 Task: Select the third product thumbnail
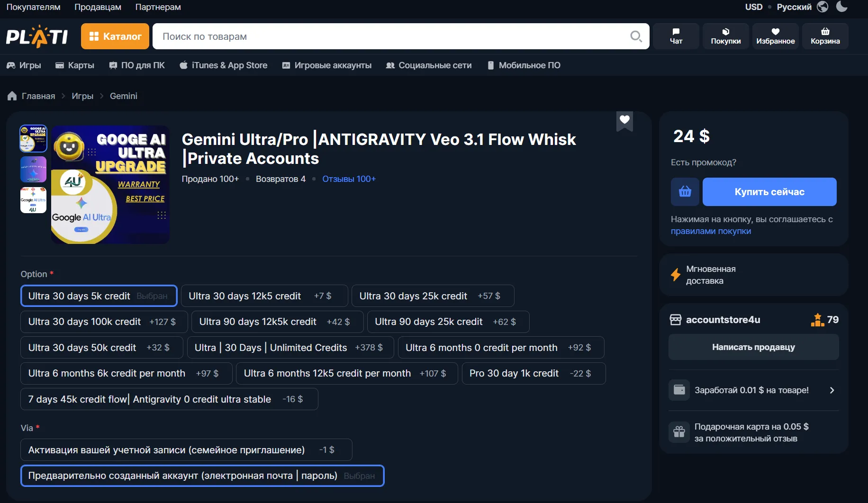click(33, 200)
